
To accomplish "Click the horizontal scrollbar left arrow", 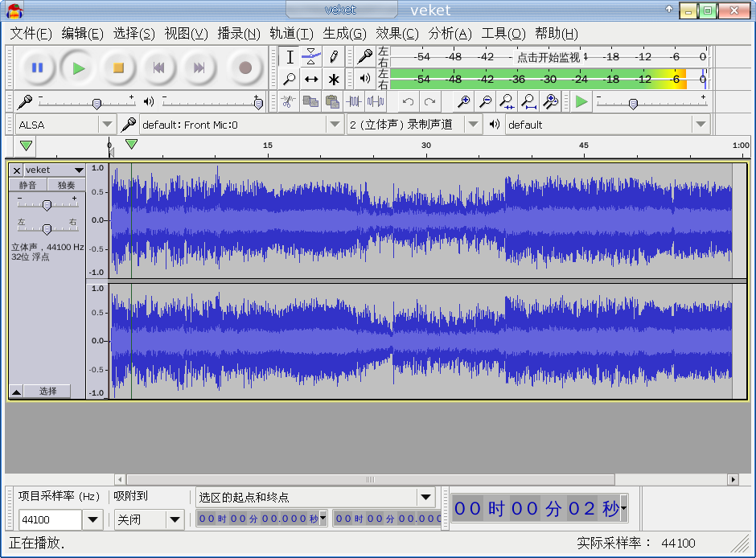I will (x=120, y=479).
